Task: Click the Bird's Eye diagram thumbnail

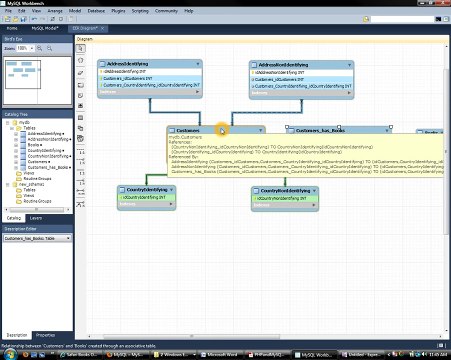Action: [37, 80]
